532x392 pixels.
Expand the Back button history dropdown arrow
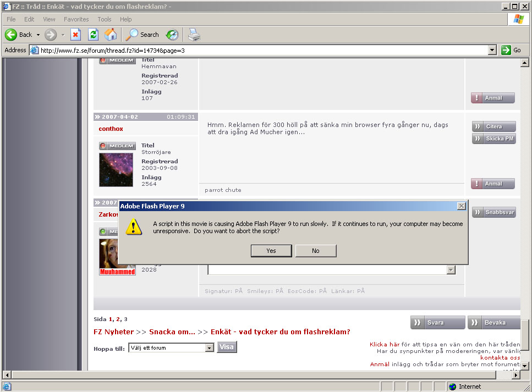click(x=38, y=35)
